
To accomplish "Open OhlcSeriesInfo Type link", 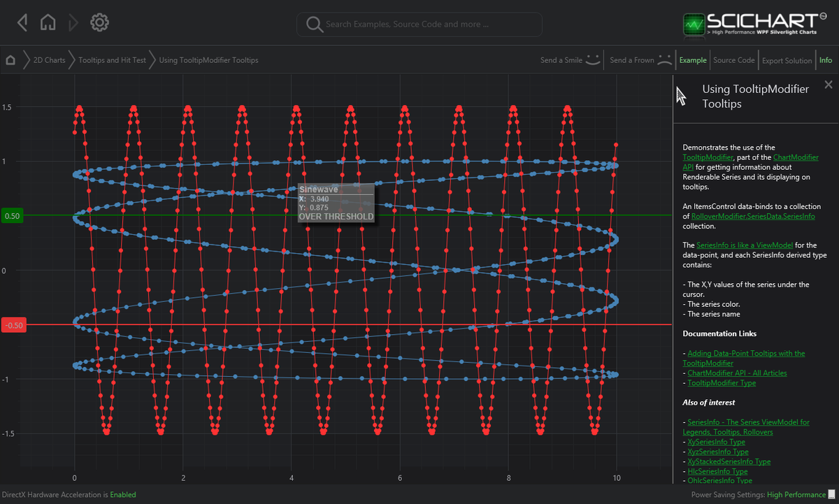I will click(x=719, y=480).
